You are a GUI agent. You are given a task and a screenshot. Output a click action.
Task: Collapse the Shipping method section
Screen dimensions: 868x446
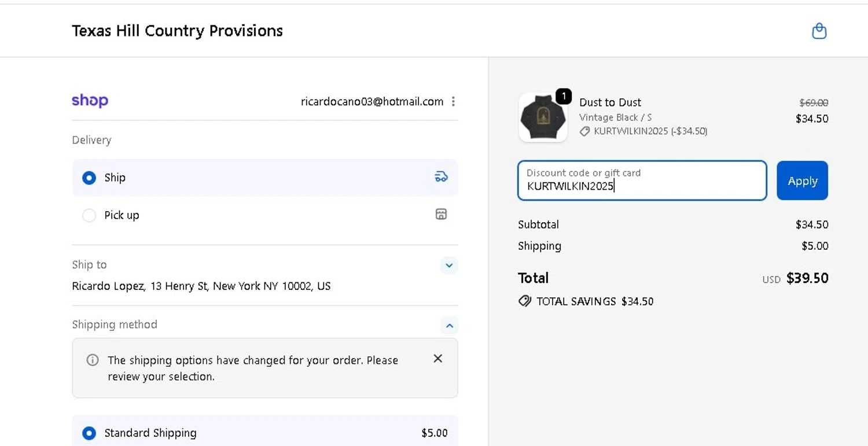point(449,325)
